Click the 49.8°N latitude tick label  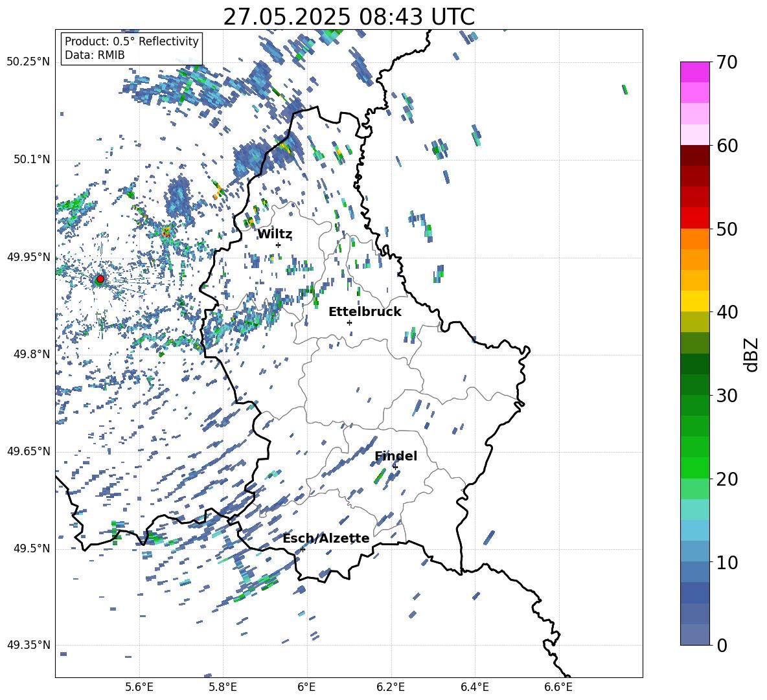[x=32, y=354]
